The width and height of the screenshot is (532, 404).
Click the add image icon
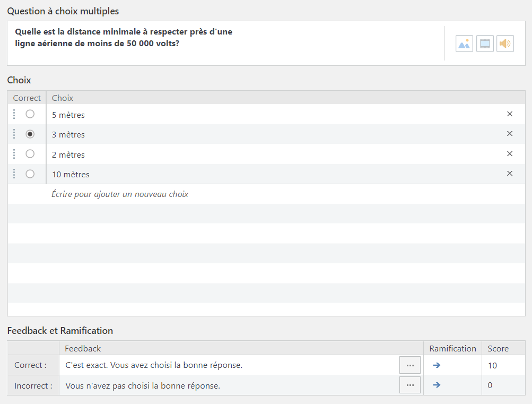[x=464, y=44]
